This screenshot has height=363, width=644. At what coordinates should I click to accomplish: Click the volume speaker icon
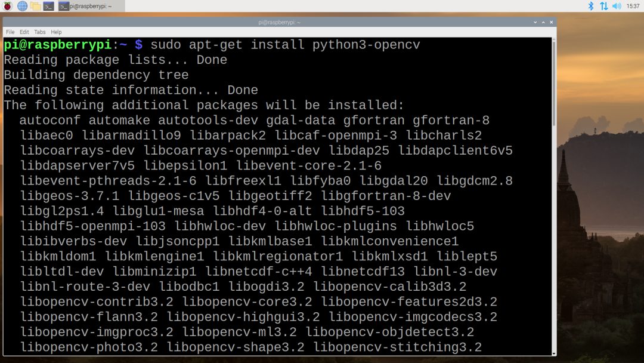coord(617,6)
